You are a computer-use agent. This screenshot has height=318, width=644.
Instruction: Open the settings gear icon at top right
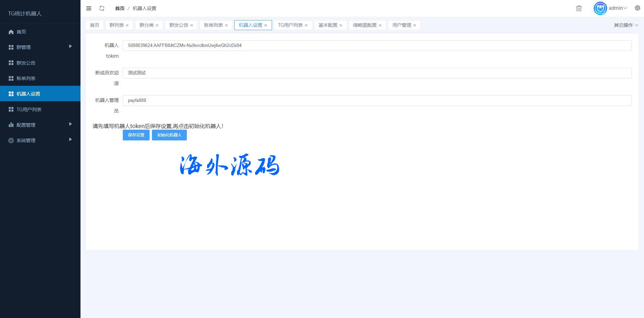pos(637,8)
